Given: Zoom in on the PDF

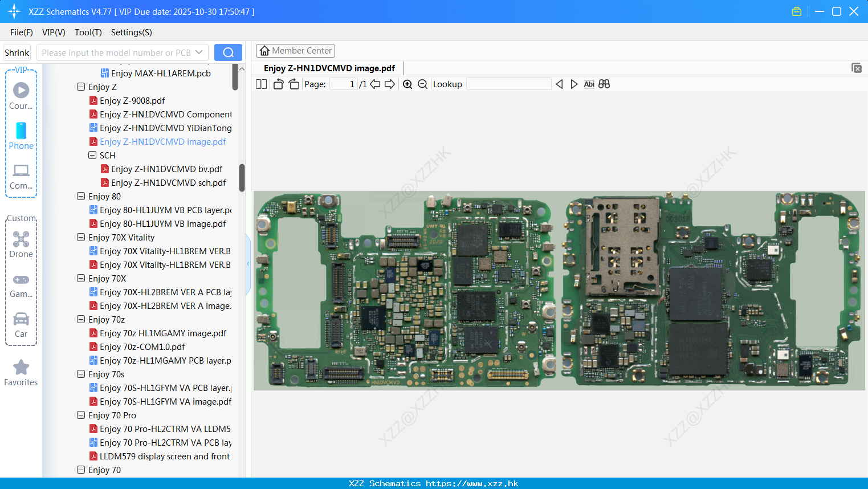Looking at the screenshot, I should (407, 84).
